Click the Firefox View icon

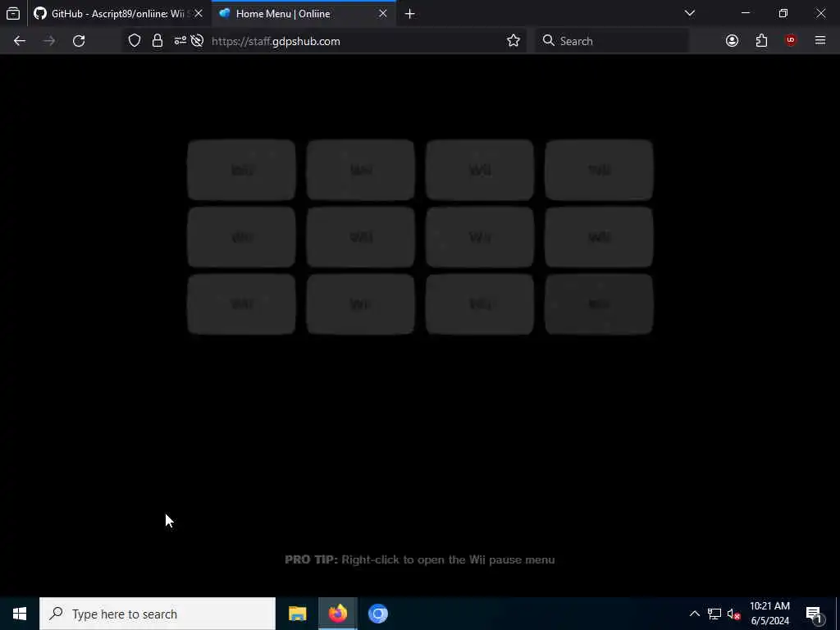pos(13,13)
